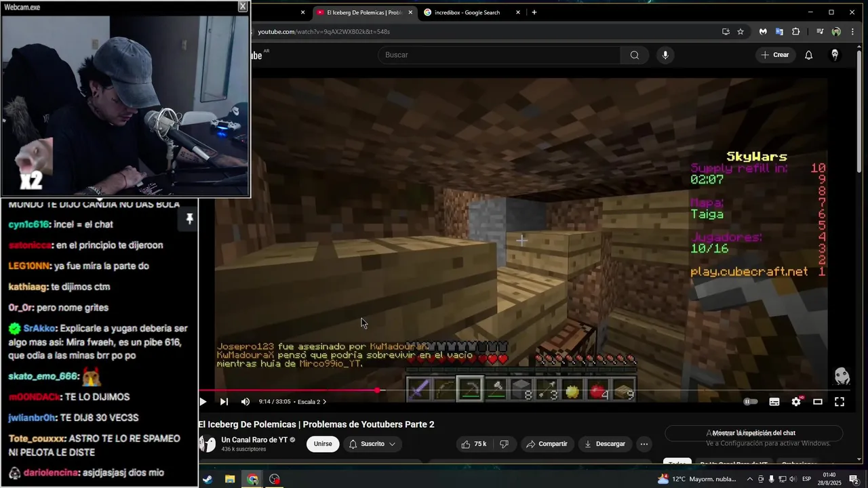868x488 pixels.
Task: Start voice search with microphone icon
Action: [x=665, y=55]
